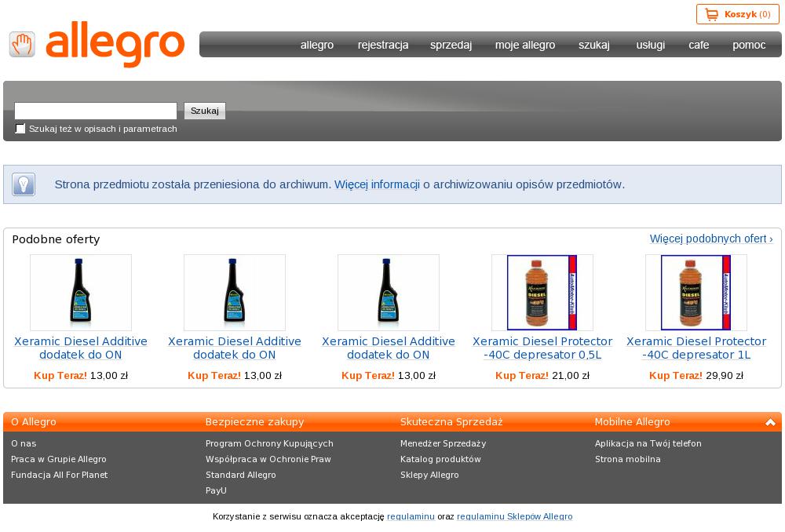Image resolution: width=785 pixels, height=532 pixels.
Task: Click the 'Podobne oferty' heading
Action: click(x=56, y=239)
